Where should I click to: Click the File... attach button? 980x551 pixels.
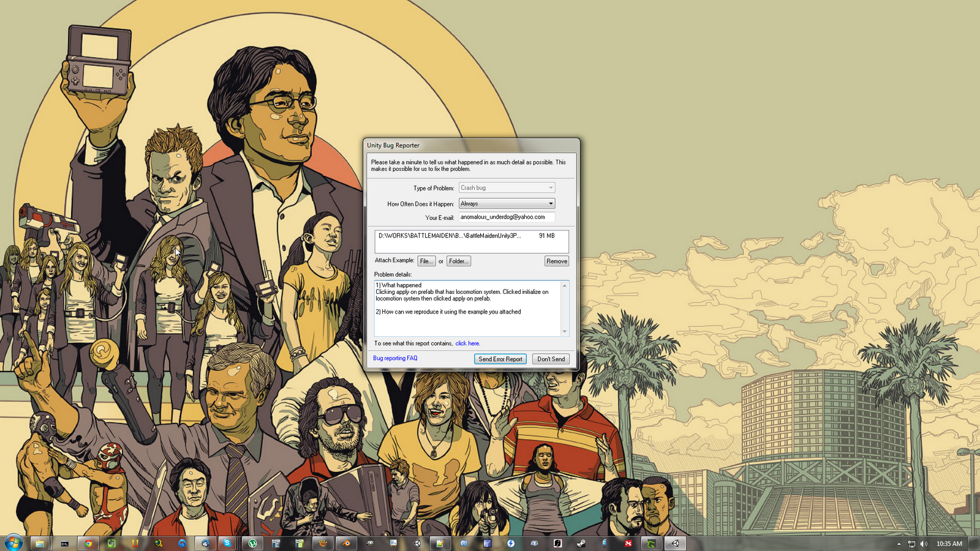(426, 261)
